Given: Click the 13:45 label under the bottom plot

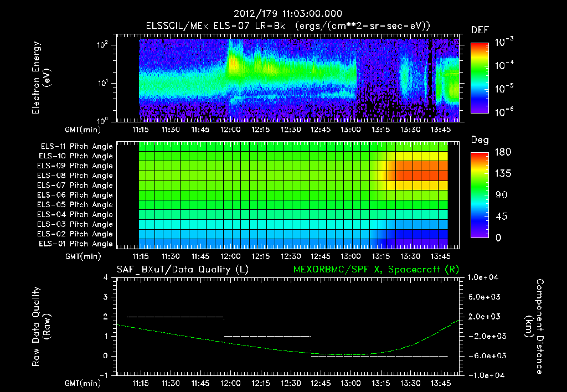Looking at the screenshot, I should [441, 383].
